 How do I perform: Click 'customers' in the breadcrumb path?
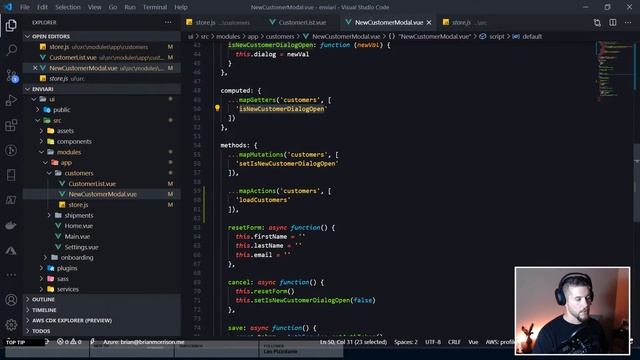[x=280, y=37]
